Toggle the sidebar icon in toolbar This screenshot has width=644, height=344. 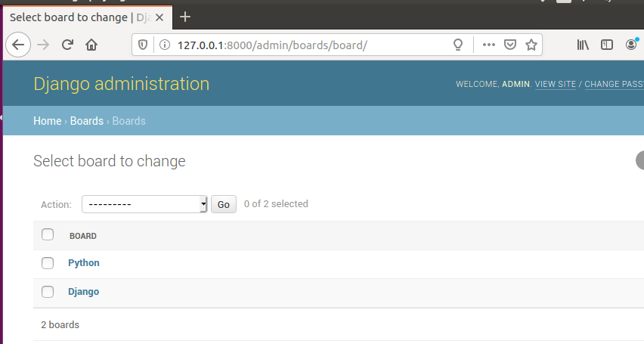click(607, 45)
